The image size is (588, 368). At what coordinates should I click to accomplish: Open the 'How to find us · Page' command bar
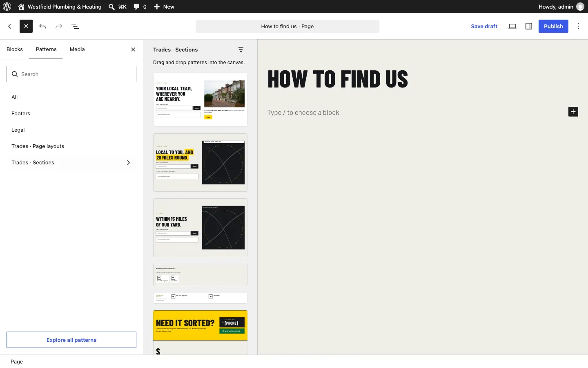pos(287,26)
